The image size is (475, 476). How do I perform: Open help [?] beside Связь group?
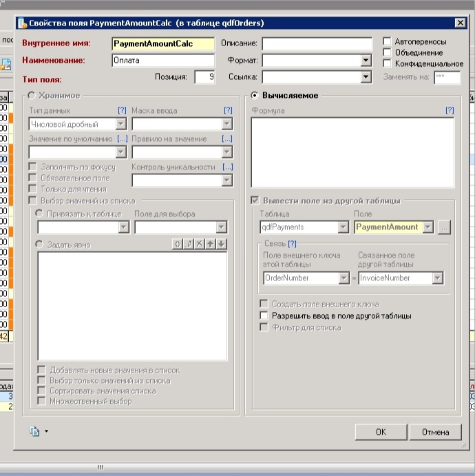tap(292, 244)
